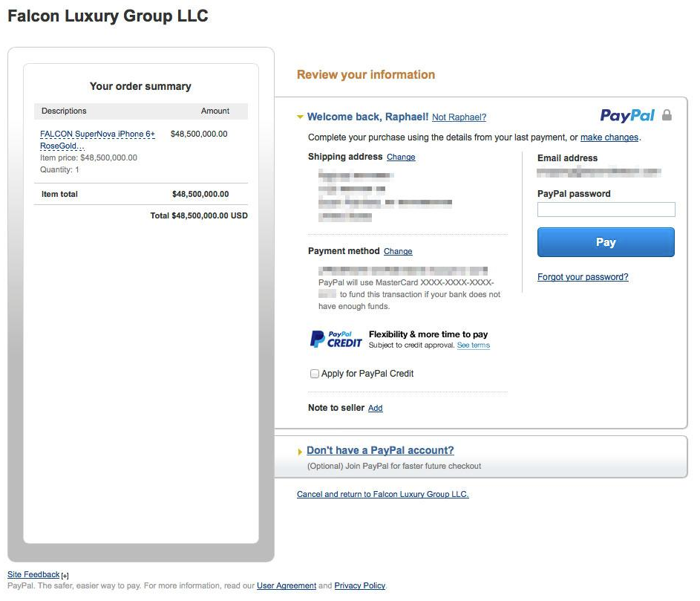Open the Privacy Policy link
Screen dimensions: 700x601
(360, 586)
